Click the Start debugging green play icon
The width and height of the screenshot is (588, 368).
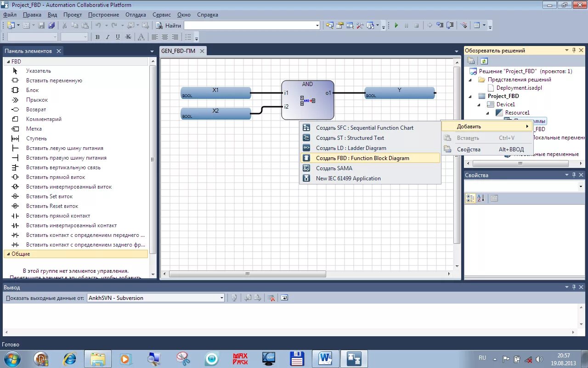[396, 26]
